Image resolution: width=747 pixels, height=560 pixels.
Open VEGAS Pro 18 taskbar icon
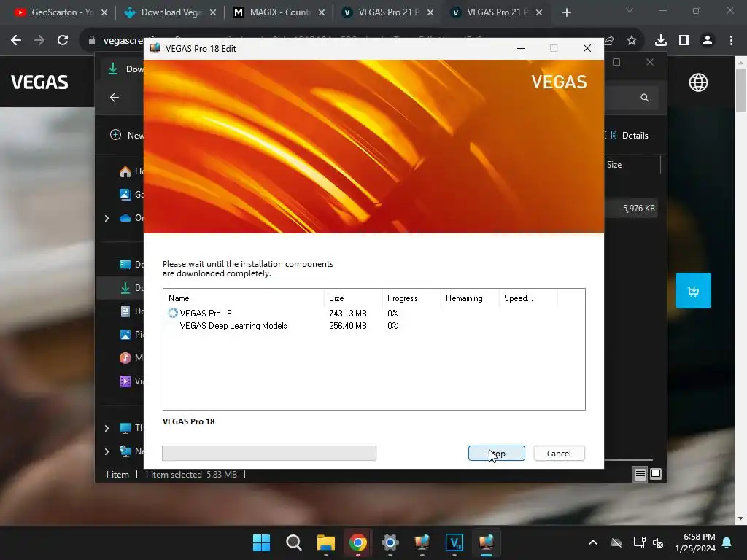[454, 542]
